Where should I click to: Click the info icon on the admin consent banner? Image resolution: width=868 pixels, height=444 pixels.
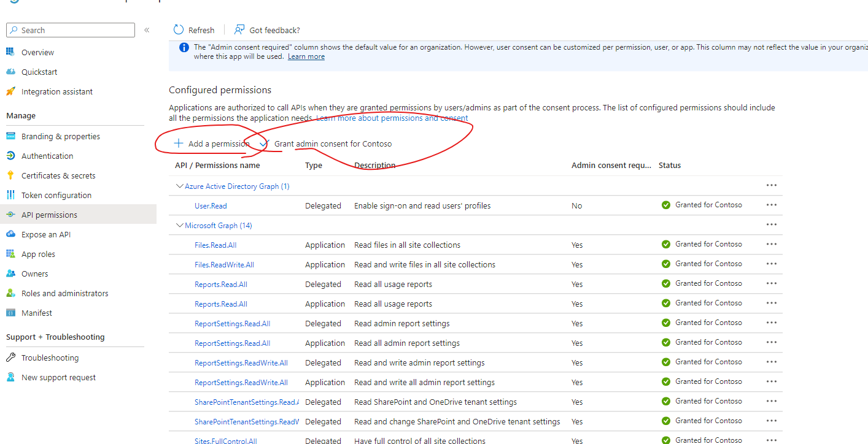tap(184, 47)
